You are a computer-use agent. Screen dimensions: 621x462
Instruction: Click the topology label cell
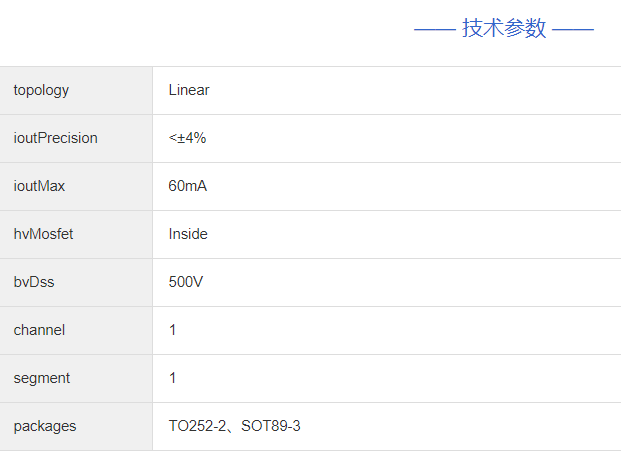point(41,90)
